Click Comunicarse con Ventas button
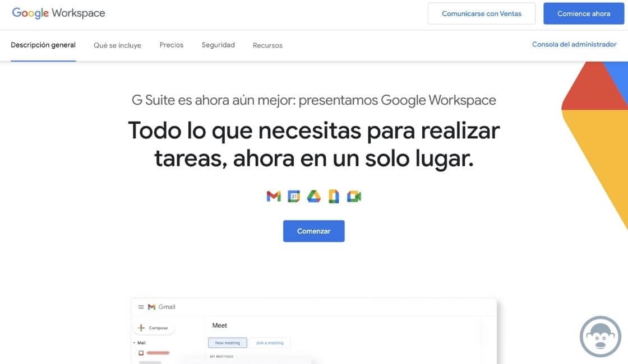This screenshot has height=364, width=628. [x=482, y=13]
